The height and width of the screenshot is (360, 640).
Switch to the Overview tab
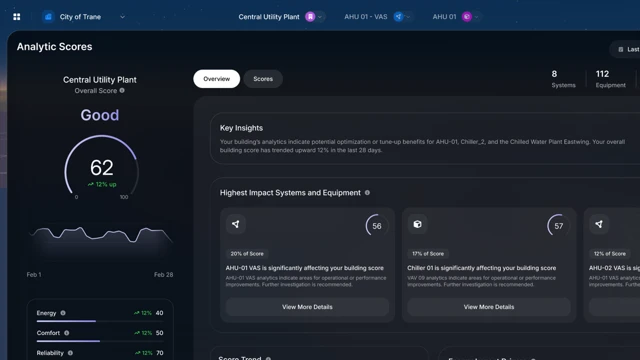coord(216,79)
